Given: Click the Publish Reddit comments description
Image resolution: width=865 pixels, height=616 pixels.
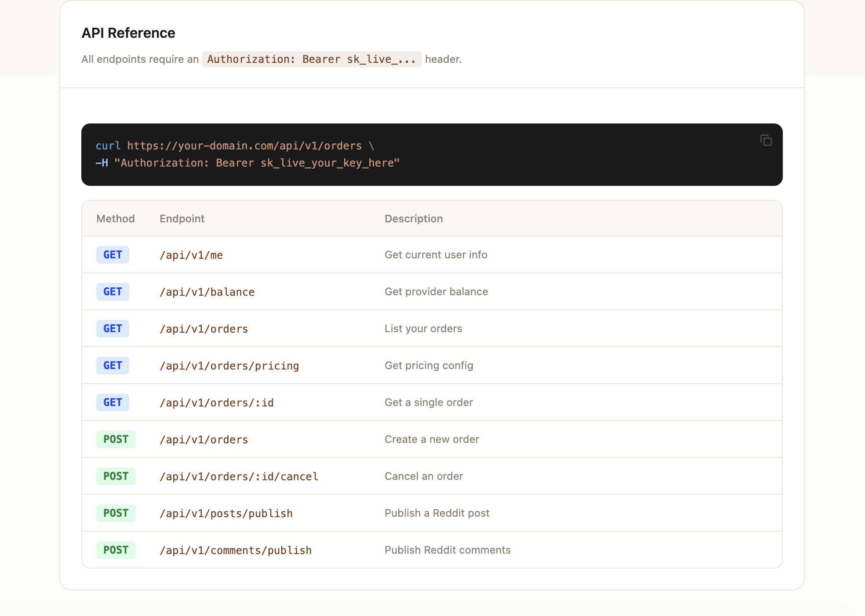Looking at the screenshot, I should 447,550.
